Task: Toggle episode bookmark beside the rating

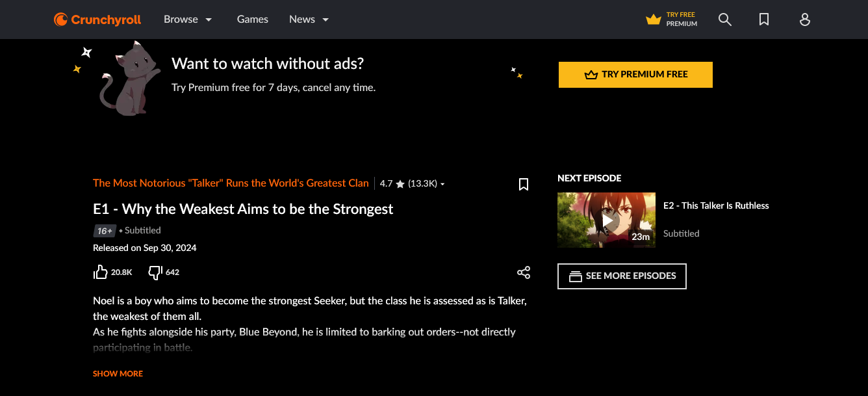Action: (x=524, y=184)
